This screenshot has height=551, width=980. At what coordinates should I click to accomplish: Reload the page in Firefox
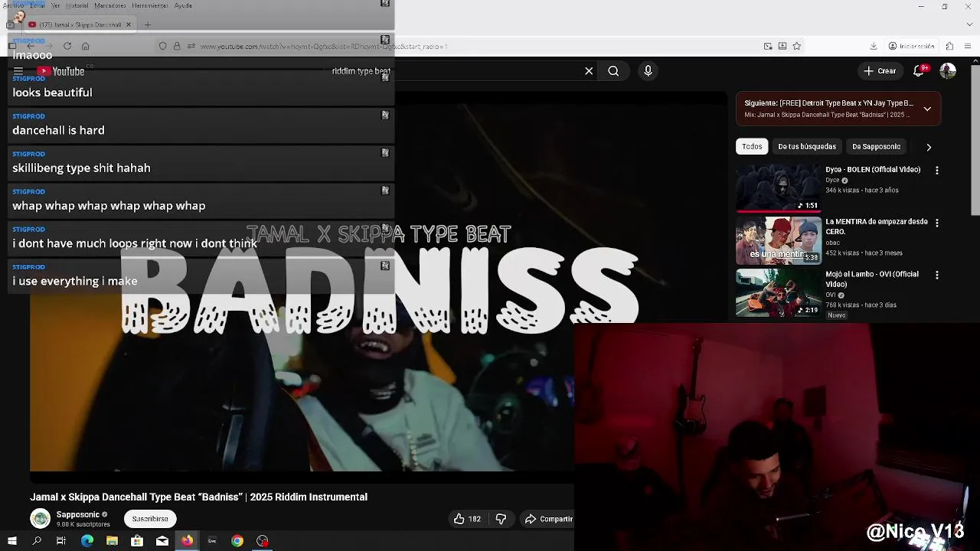(x=67, y=46)
